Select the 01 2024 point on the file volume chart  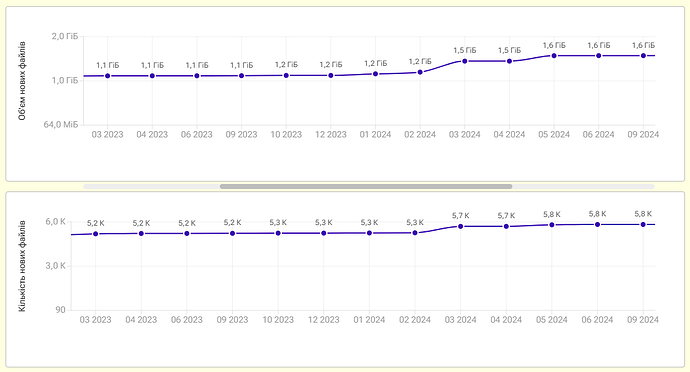[x=375, y=74]
